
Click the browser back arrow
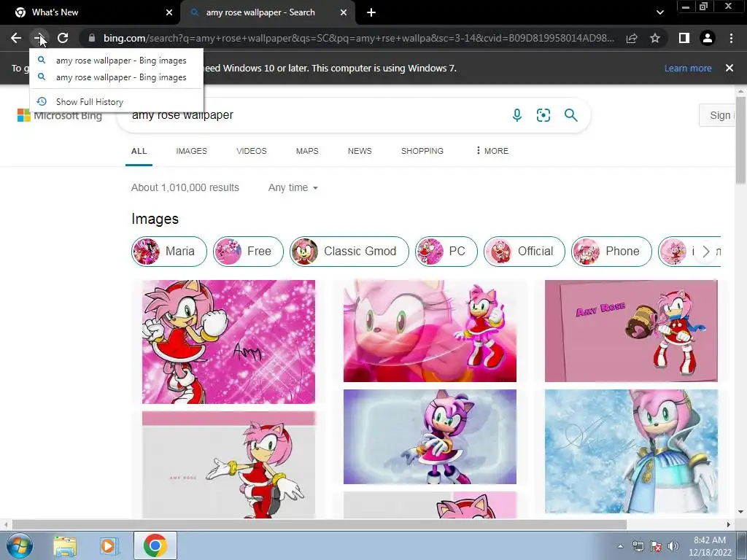click(x=16, y=38)
